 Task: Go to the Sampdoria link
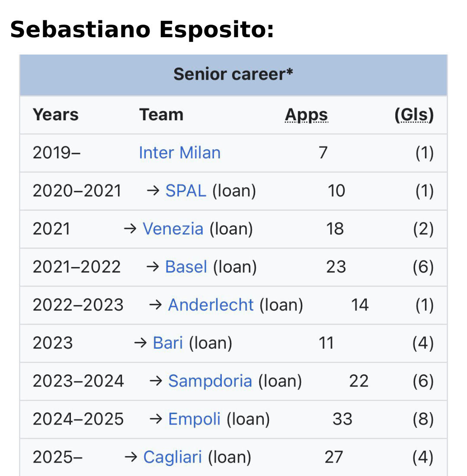pyautogui.click(x=210, y=381)
